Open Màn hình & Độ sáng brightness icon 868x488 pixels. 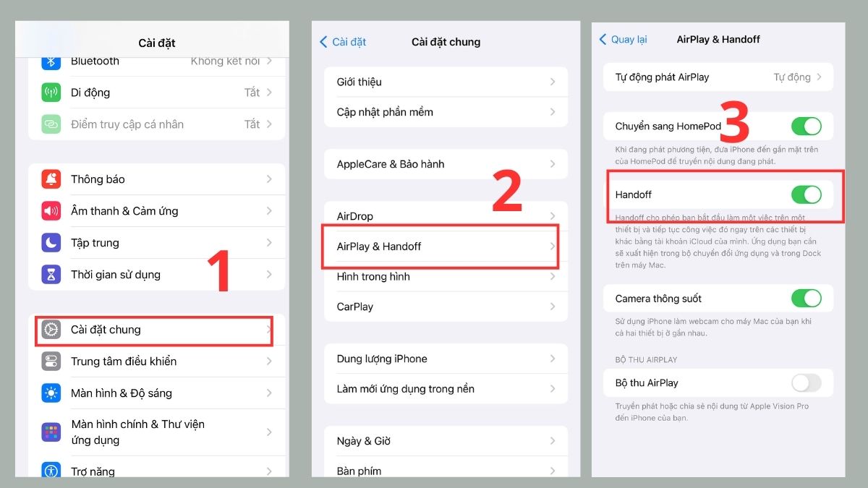[x=51, y=393]
